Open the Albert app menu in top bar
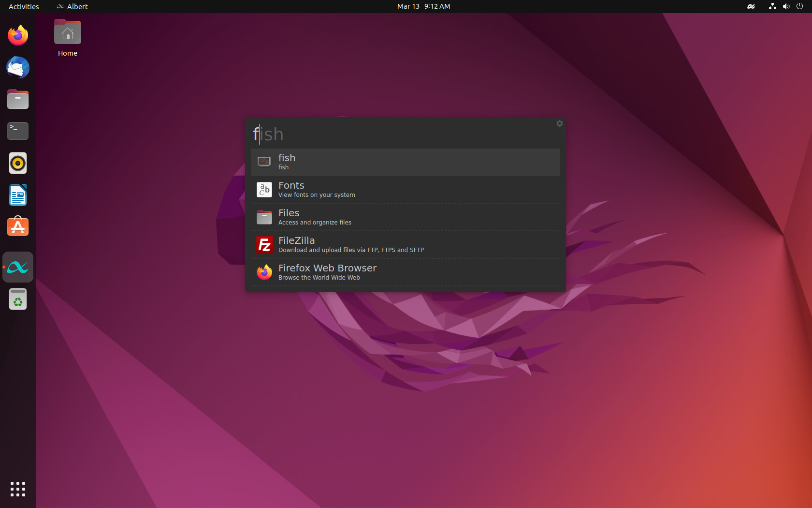 72,6
